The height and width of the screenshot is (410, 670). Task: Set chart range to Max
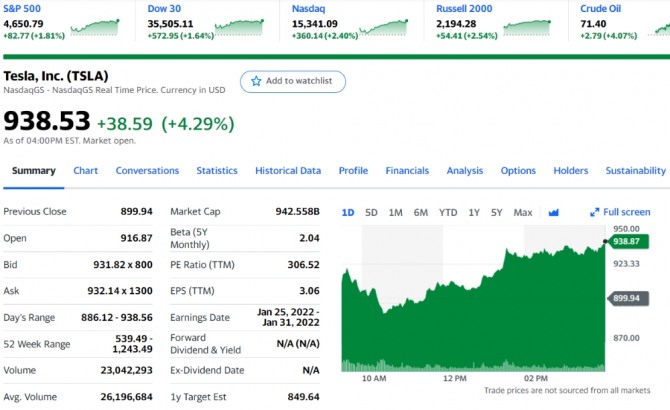tap(522, 212)
